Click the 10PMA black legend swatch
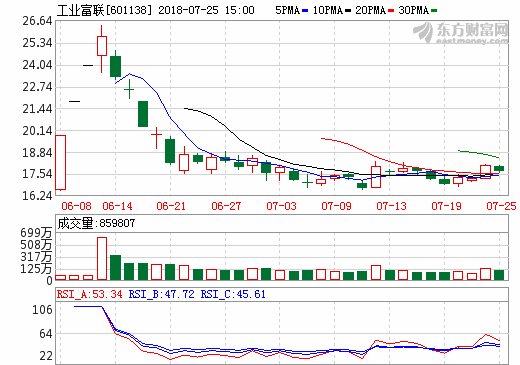This screenshot has width=520, height=365. tap(348, 11)
